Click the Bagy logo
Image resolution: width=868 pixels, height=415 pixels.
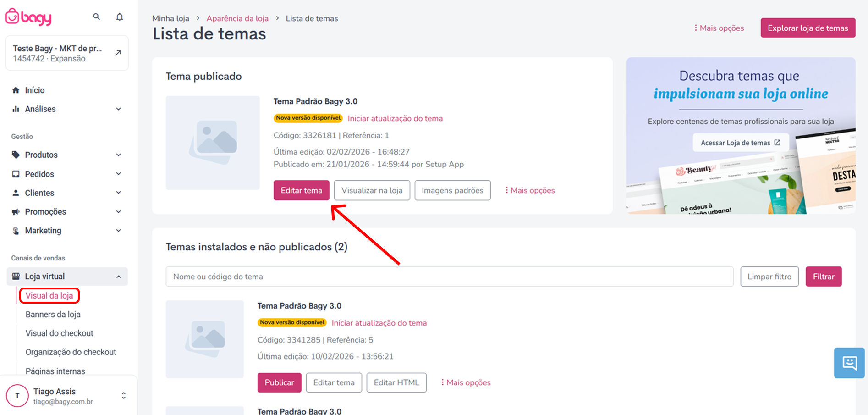point(28,17)
